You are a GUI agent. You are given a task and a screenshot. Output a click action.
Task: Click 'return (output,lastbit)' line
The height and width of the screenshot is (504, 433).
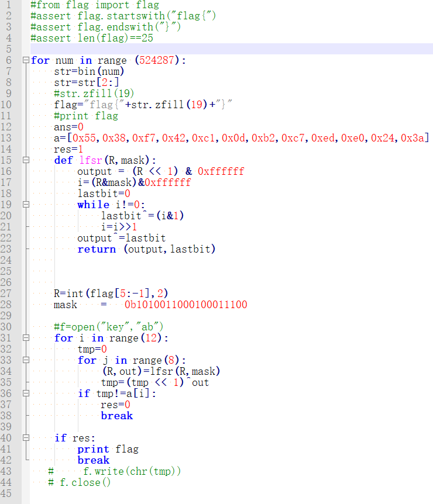point(146,249)
